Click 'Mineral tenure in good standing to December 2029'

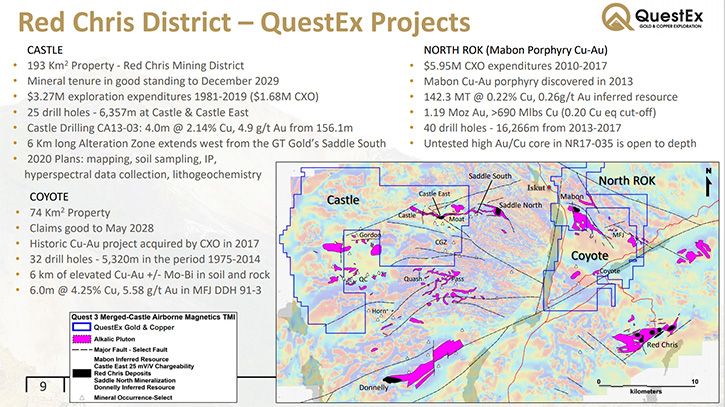click(153, 81)
